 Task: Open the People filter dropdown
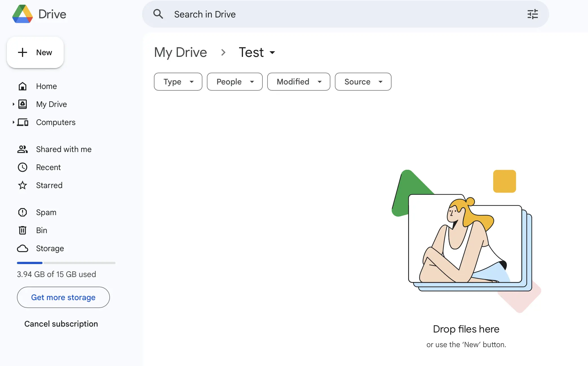tap(235, 82)
